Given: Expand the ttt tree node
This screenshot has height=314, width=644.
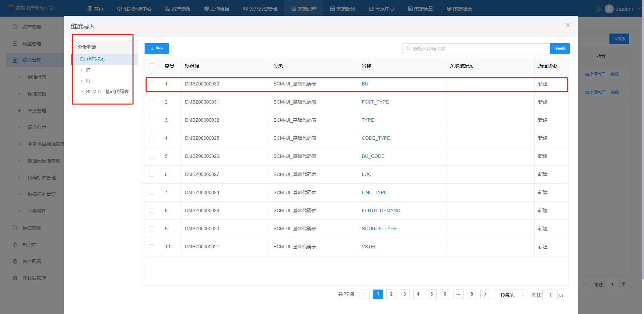Looking at the screenshot, I should pos(82,81).
